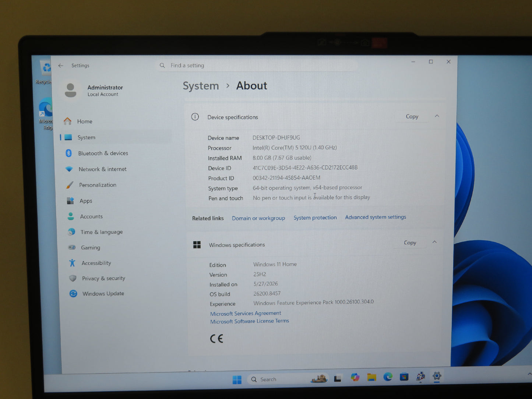The width and height of the screenshot is (532, 399).
Task: Open the network computers app in taskbar
Action: pos(420,377)
